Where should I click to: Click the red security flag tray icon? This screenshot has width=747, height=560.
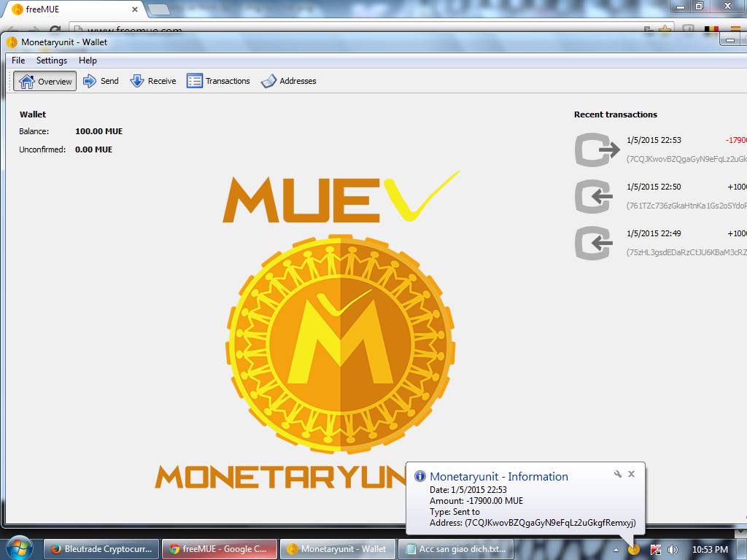[656, 550]
